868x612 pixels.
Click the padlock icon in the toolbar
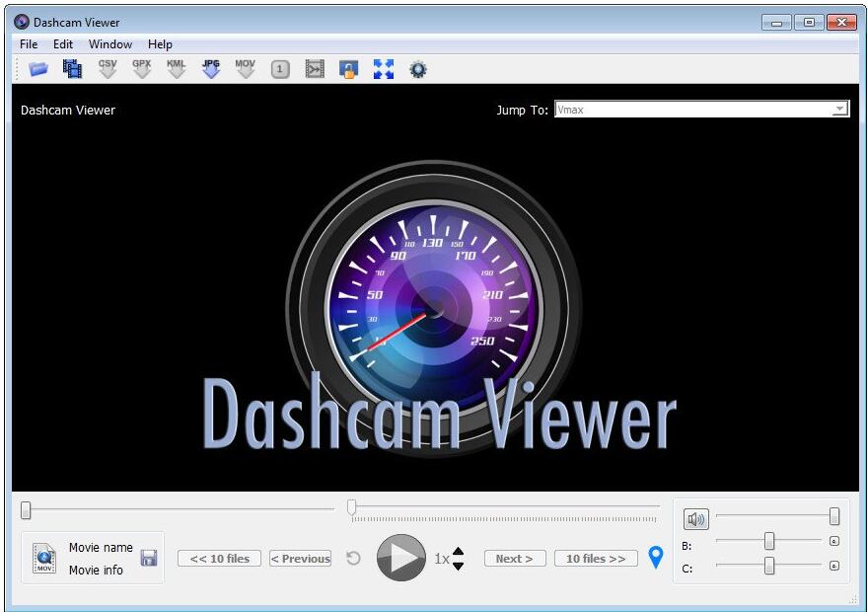tap(349, 69)
